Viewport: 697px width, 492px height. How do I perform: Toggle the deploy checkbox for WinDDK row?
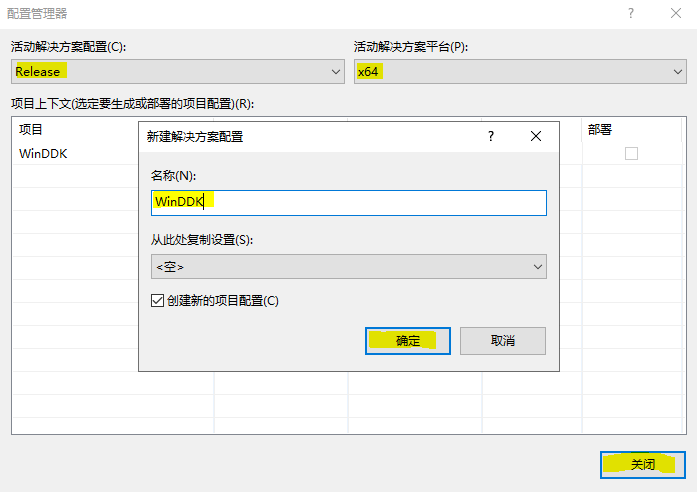click(x=631, y=154)
